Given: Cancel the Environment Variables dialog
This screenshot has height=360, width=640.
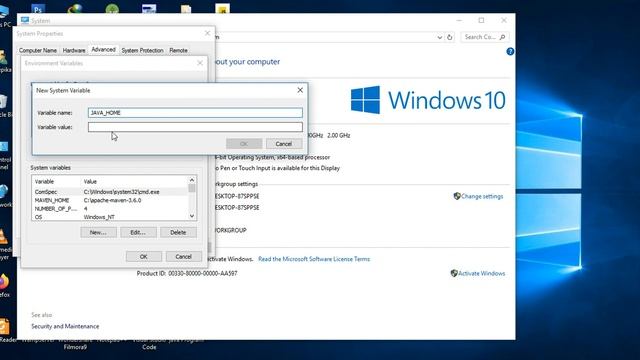Looking at the screenshot, I should [184, 256].
